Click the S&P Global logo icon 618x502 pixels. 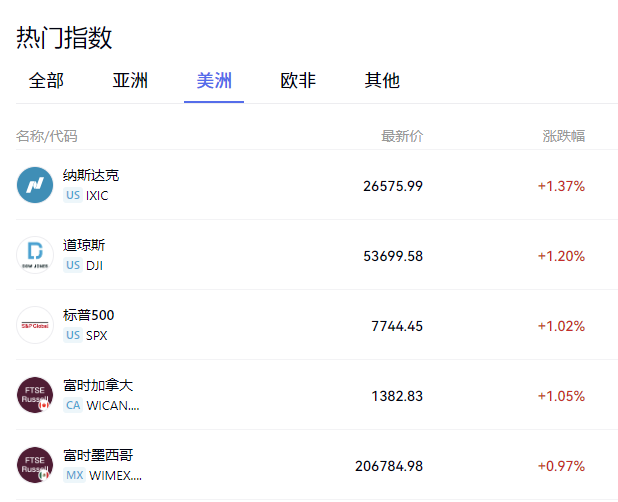[35, 325]
